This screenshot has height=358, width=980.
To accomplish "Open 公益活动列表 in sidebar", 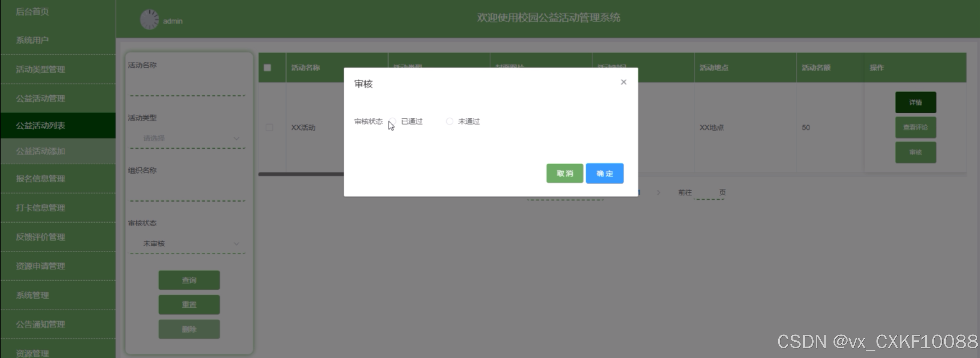I will click(40, 125).
